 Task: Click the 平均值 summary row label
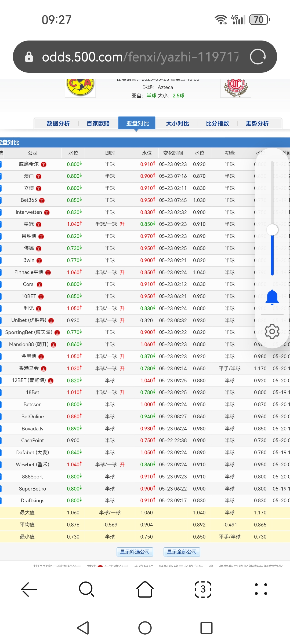click(x=27, y=525)
